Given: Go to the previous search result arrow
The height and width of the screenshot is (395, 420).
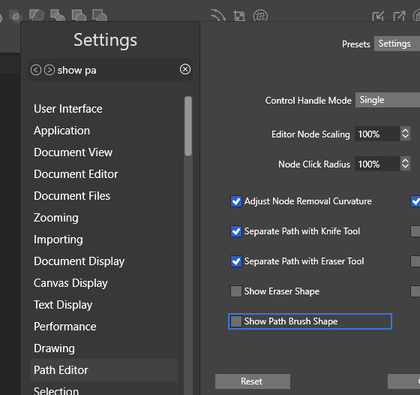Looking at the screenshot, I should [36, 70].
